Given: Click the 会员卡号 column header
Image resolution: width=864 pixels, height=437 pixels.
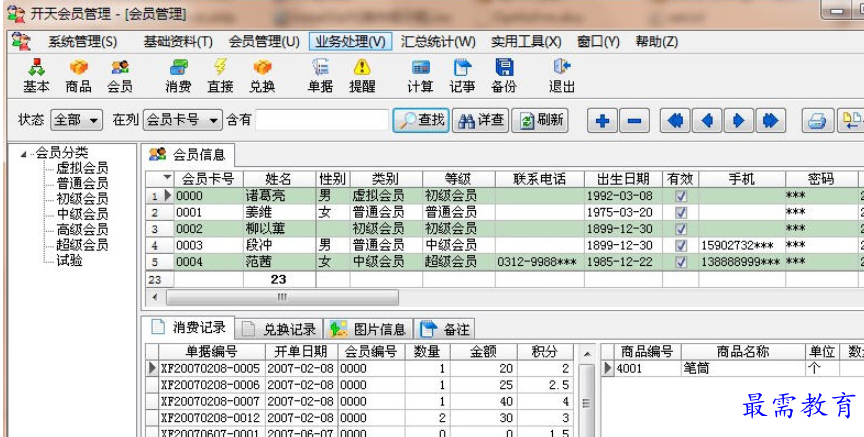Looking at the screenshot, I should coord(208,179).
